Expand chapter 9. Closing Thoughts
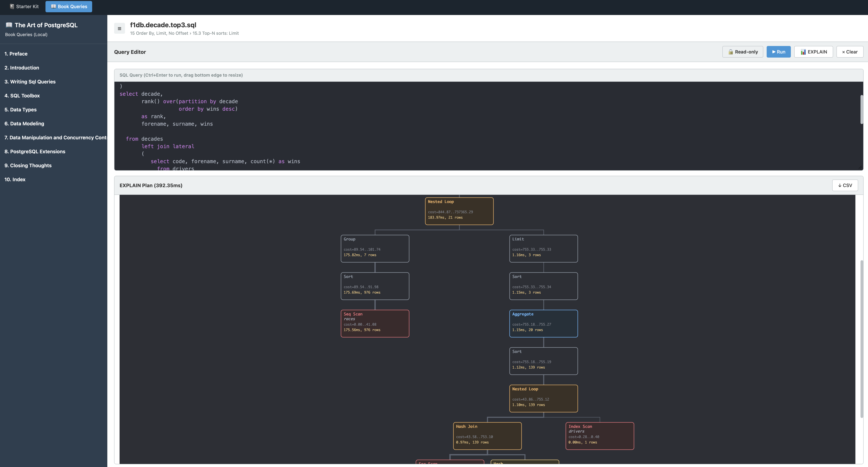The image size is (868, 467). click(x=54, y=165)
